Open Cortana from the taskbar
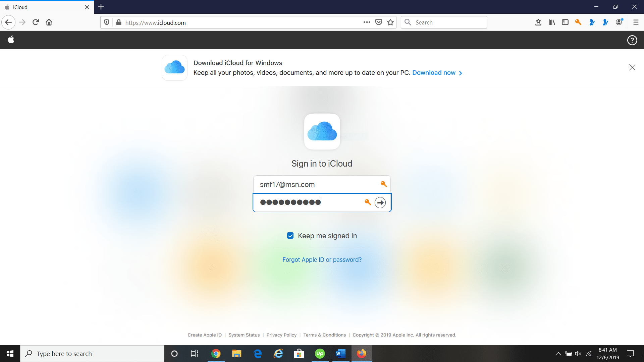This screenshot has width=644, height=362. click(x=174, y=354)
